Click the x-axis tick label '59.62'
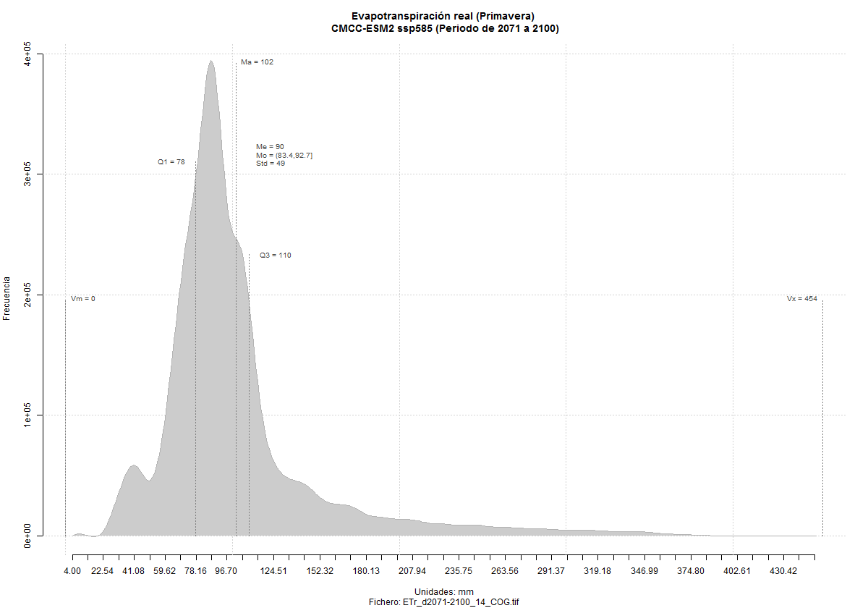The height and width of the screenshot is (608, 868). pos(165,571)
